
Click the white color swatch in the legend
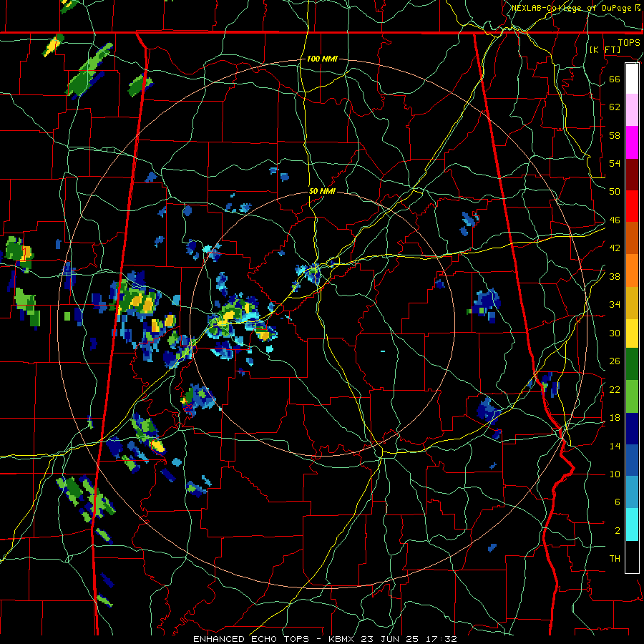pos(632,79)
